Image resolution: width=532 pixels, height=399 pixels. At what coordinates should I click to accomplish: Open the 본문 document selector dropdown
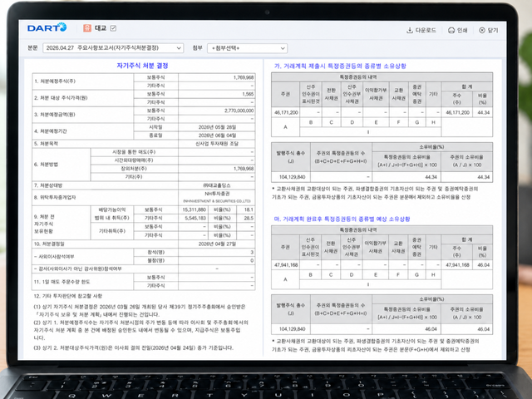coord(114,47)
